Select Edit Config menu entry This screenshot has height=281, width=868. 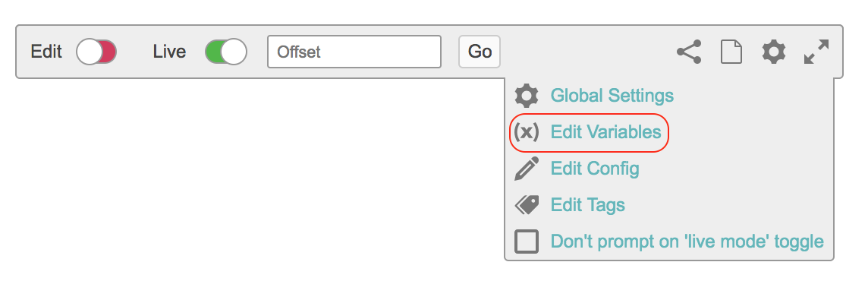coord(595,169)
